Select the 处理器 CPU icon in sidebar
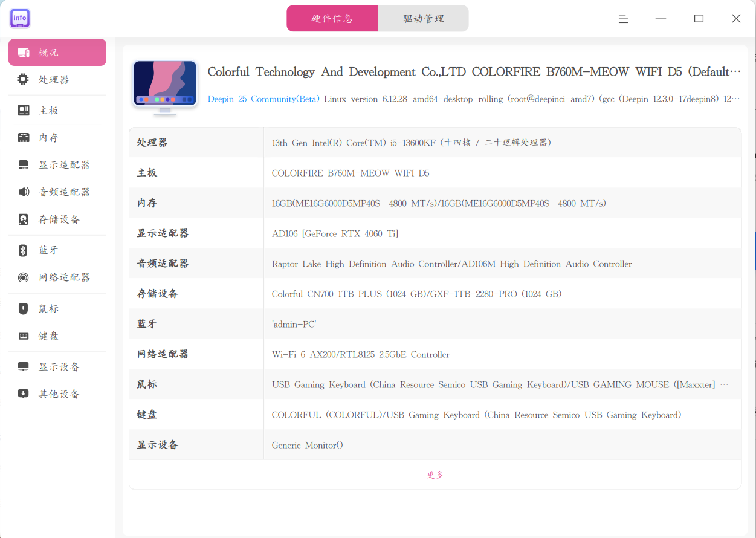Screen dimensions: 756x538 [23, 79]
